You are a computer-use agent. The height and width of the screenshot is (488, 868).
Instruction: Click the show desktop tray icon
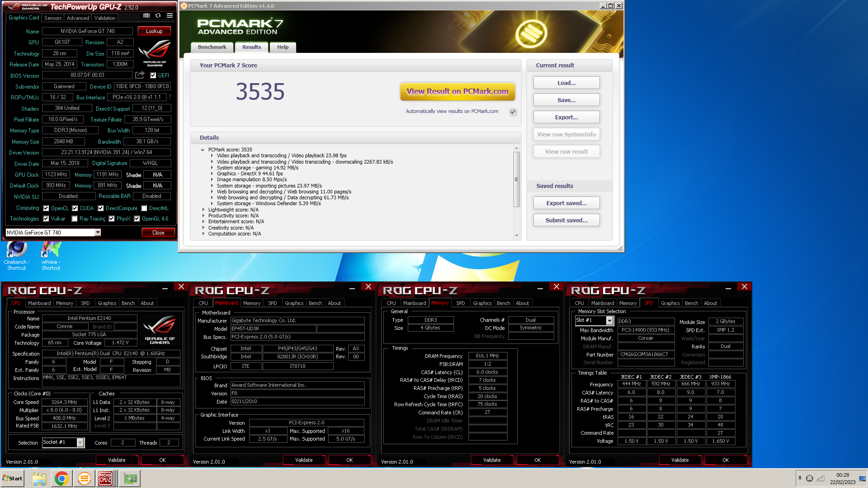(863, 479)
